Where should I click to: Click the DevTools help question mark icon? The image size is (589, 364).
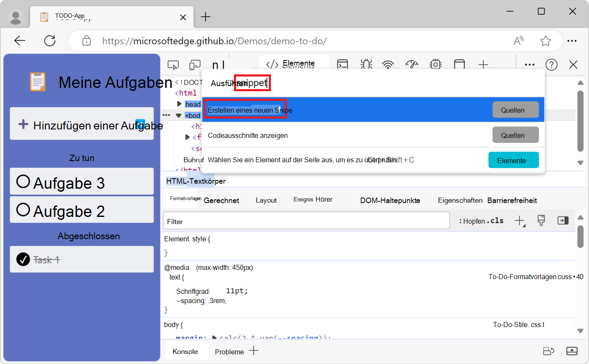[551, 64]
